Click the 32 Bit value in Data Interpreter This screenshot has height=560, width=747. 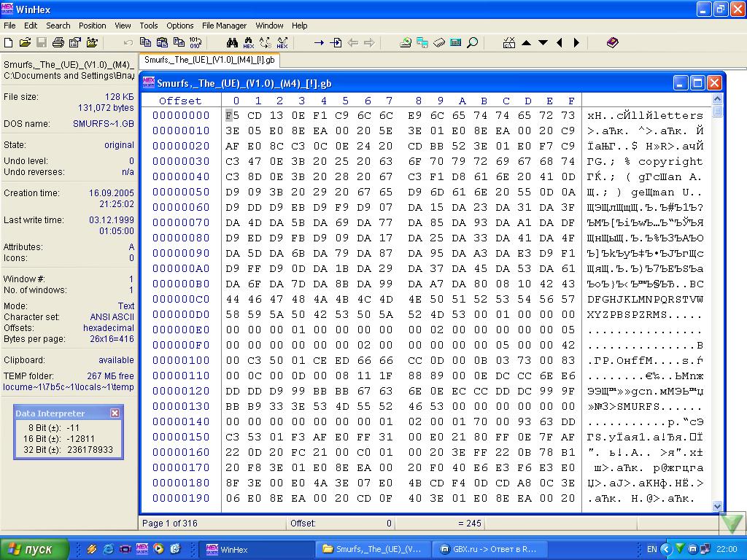(90, 449)
